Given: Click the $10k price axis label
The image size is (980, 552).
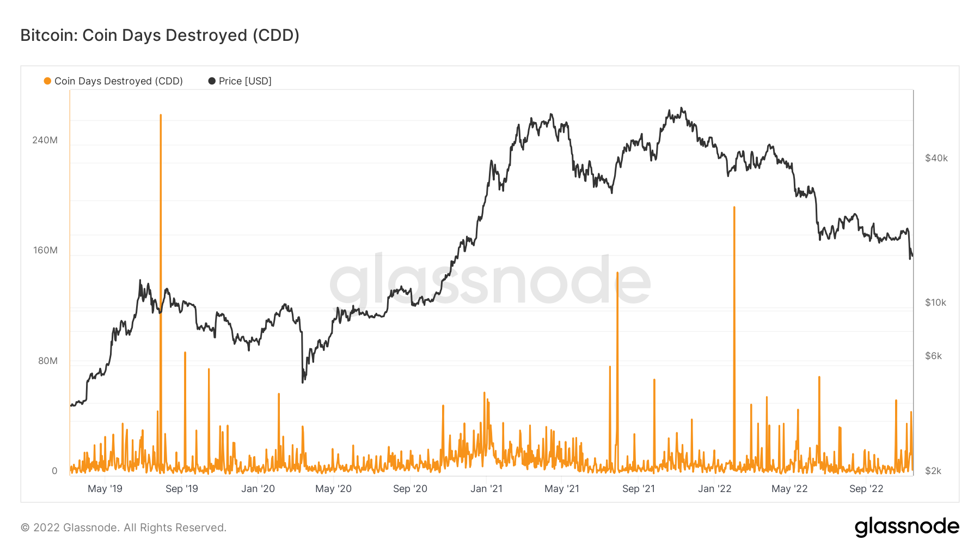Looking at the screenshot, I should tap(936, 302).
